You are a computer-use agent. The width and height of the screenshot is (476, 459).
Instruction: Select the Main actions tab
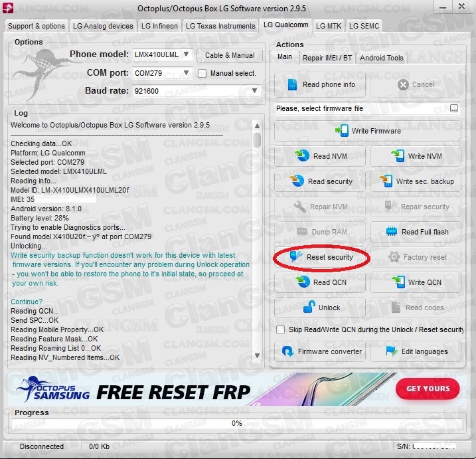click(284, 57)
